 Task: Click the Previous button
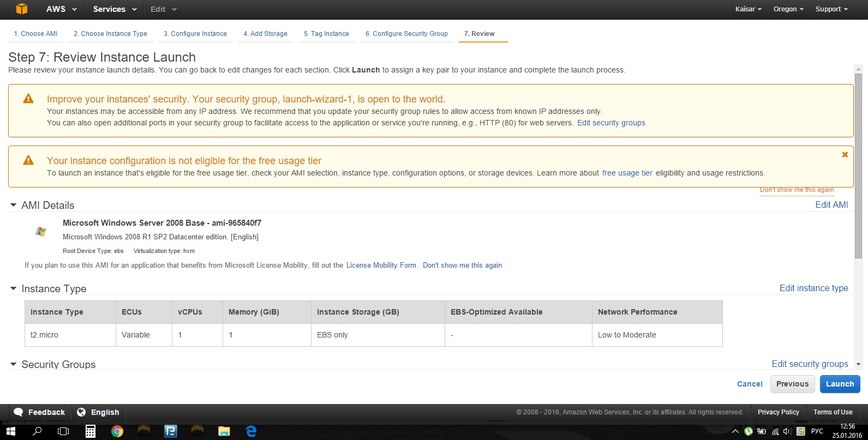click(792, 384)
